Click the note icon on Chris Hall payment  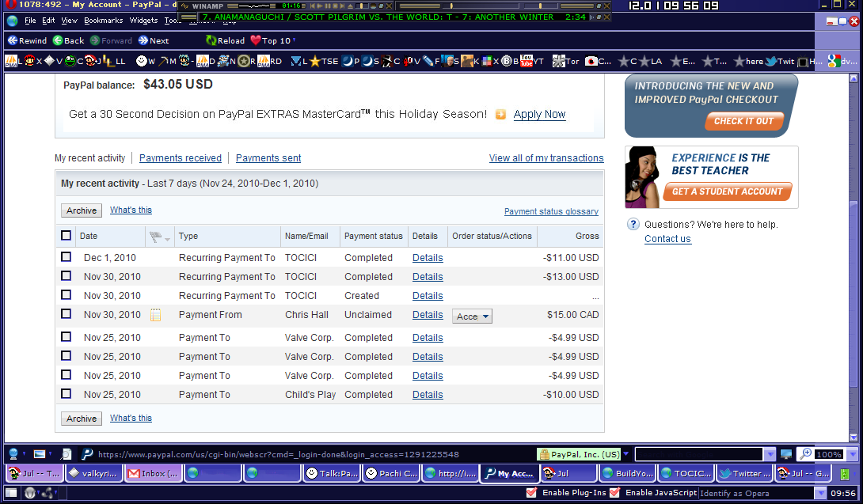pos(156,315)
